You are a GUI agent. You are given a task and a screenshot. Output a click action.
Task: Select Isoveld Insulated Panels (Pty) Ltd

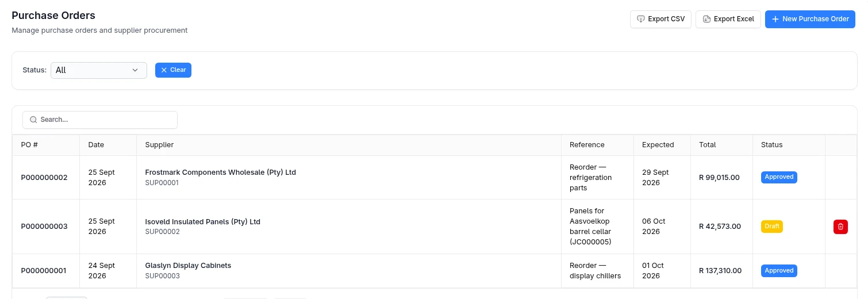pos(202,222)
